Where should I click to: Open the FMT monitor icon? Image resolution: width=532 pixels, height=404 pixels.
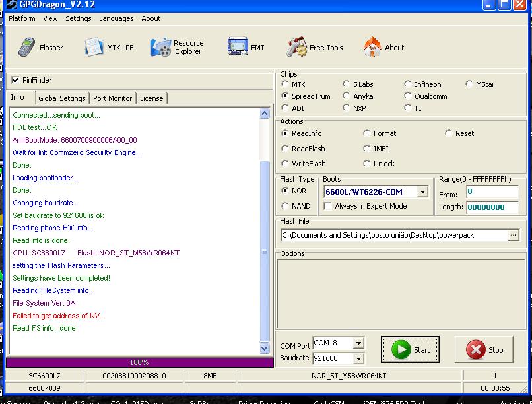(x=238, y=46)
